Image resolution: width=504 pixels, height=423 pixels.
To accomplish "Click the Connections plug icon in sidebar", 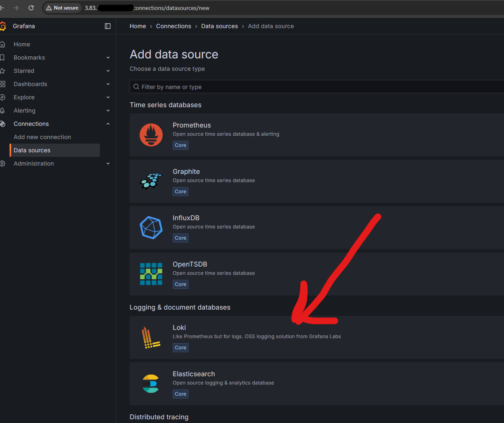I will click(x=2, y=124).
